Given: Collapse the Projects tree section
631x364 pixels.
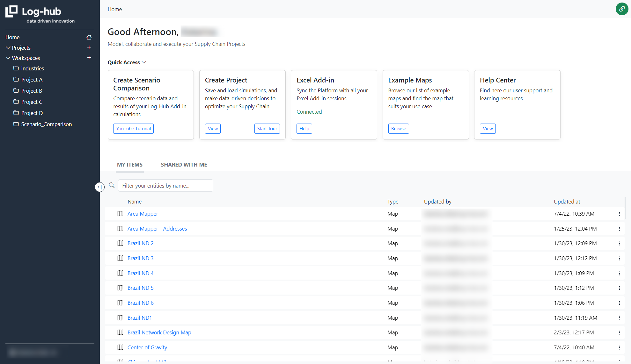Looking at the screenshot, I should point(8,48).
